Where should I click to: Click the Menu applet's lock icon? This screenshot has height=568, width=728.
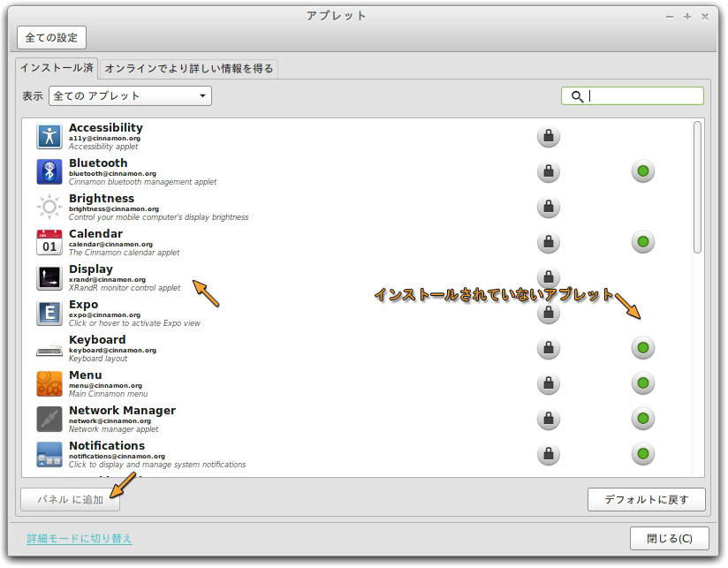549,383
